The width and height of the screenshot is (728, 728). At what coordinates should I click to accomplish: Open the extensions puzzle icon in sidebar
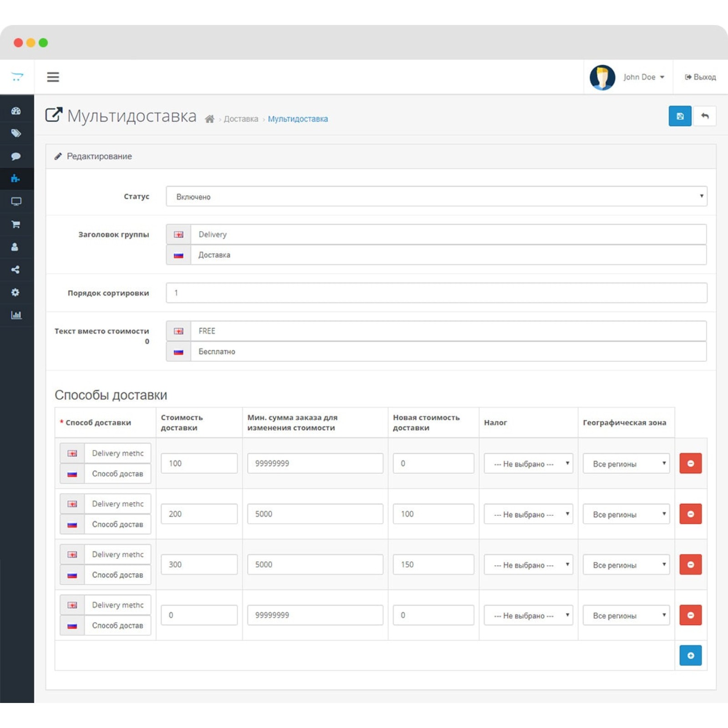[16, 178]
